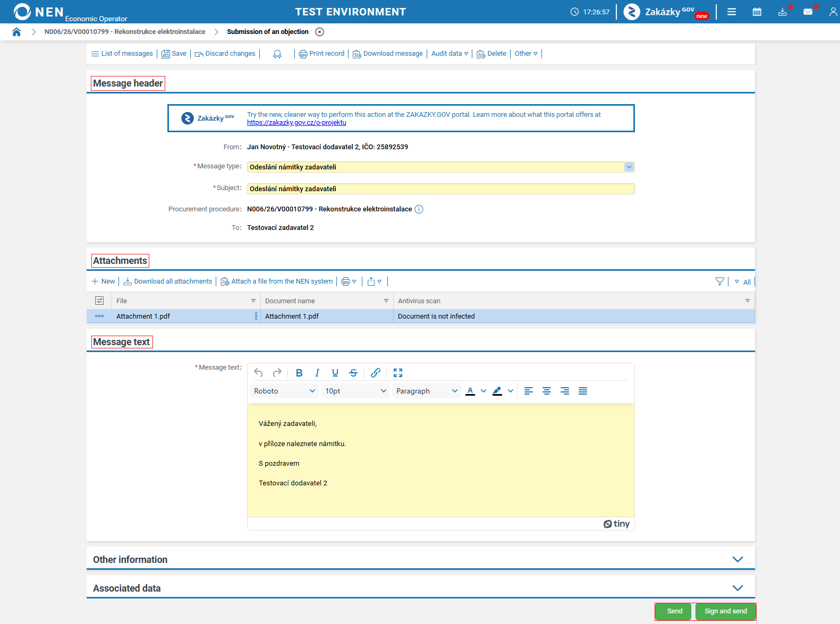This screenshot has height=624, width=840.
Task: Open the downloads tray icon
Action: pyautogui.click(x=783, y=12)
